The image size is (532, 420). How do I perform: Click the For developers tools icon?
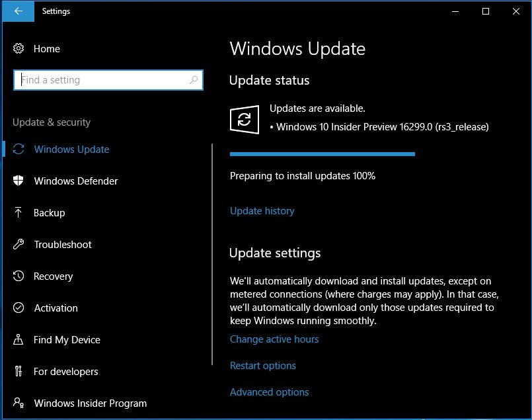(x=19, y=371)
